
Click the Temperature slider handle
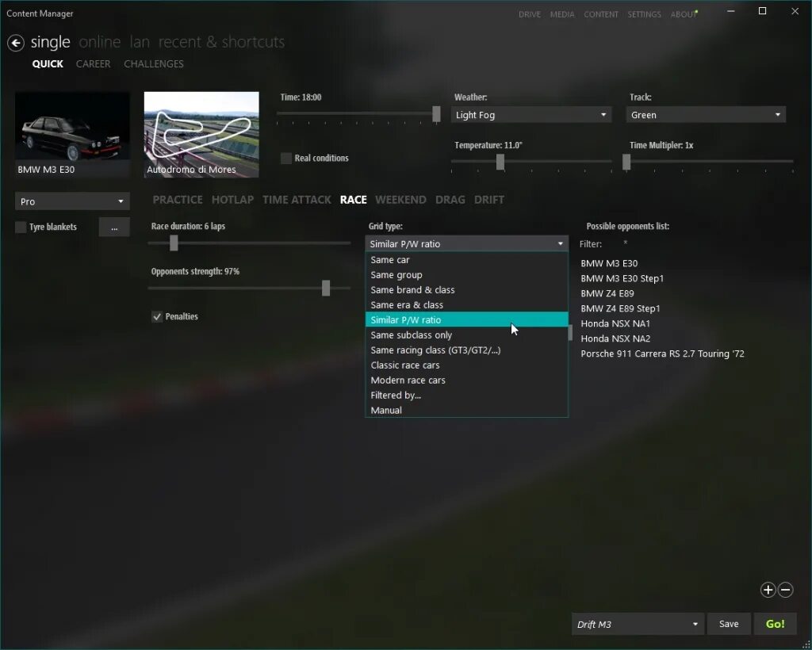click(x=500, y=162)
